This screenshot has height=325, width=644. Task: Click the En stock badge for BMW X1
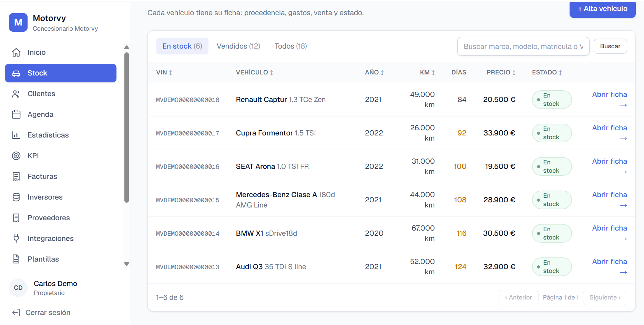[x=552, y=233]
